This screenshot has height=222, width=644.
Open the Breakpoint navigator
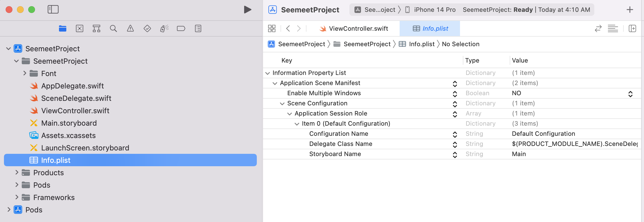pos(181,28)
